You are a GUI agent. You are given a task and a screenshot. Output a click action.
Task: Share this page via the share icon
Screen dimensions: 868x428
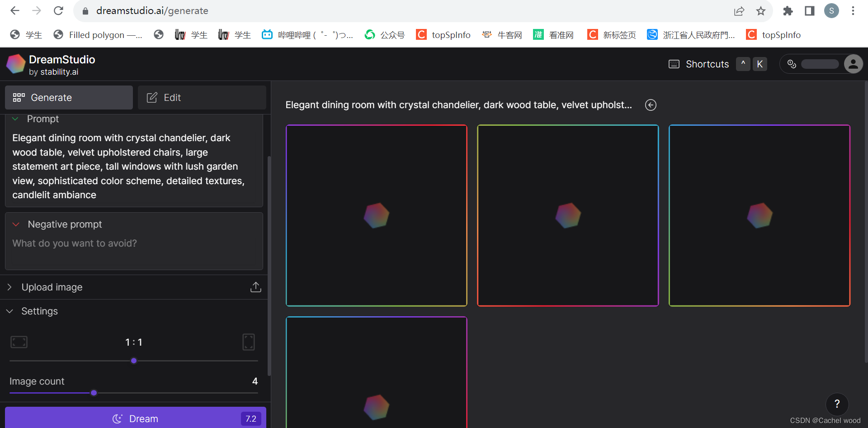[739, 11]
